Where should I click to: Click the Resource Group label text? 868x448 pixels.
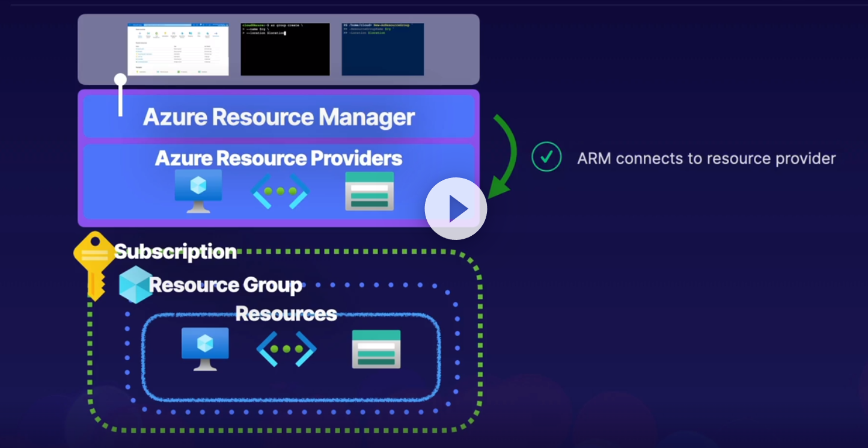[225, 284]
